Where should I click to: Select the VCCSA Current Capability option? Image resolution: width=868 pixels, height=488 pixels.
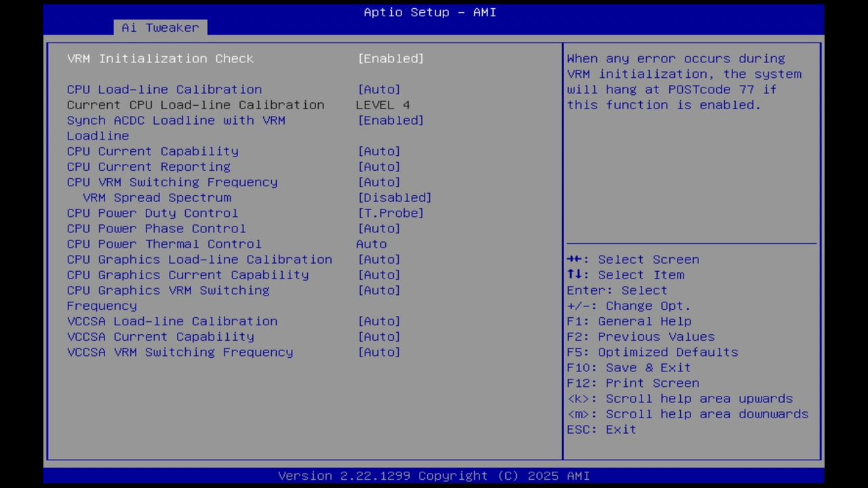click(x=161, y=336)
